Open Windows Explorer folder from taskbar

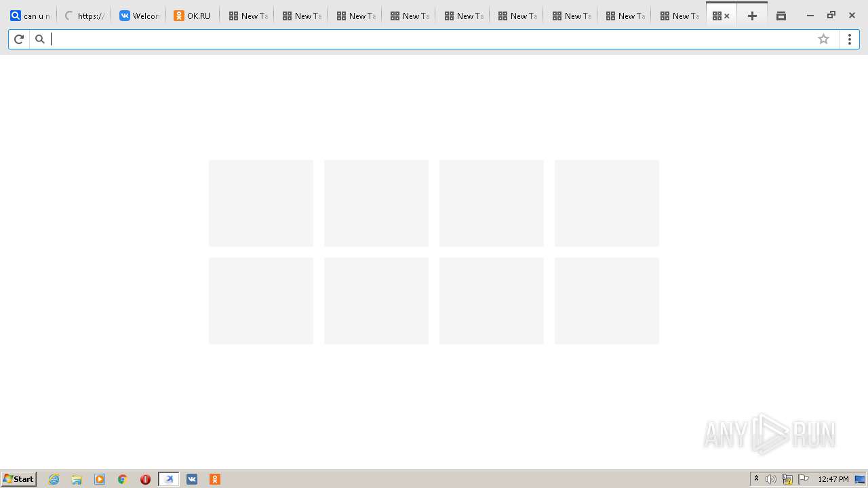(x=77, y=479)
